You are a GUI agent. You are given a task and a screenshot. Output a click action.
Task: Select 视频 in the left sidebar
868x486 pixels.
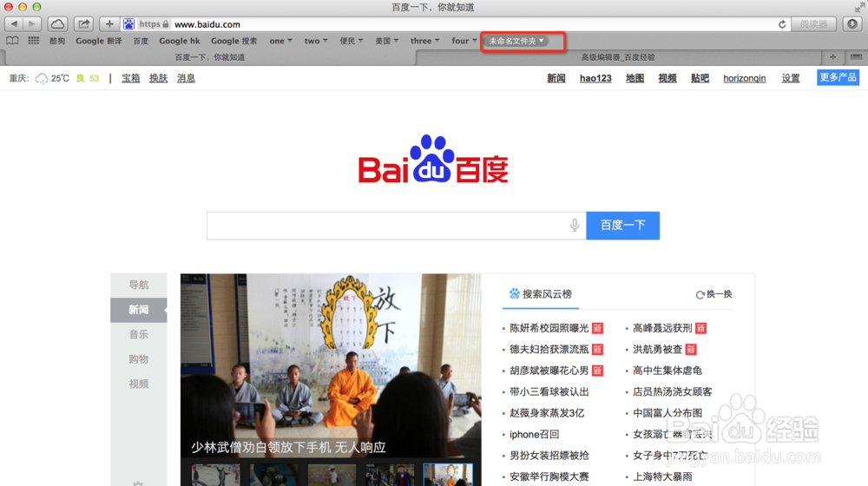(x=138, y=384)
